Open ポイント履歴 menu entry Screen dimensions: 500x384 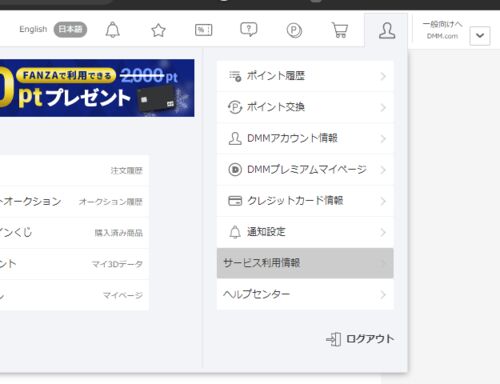coord(305,76)
